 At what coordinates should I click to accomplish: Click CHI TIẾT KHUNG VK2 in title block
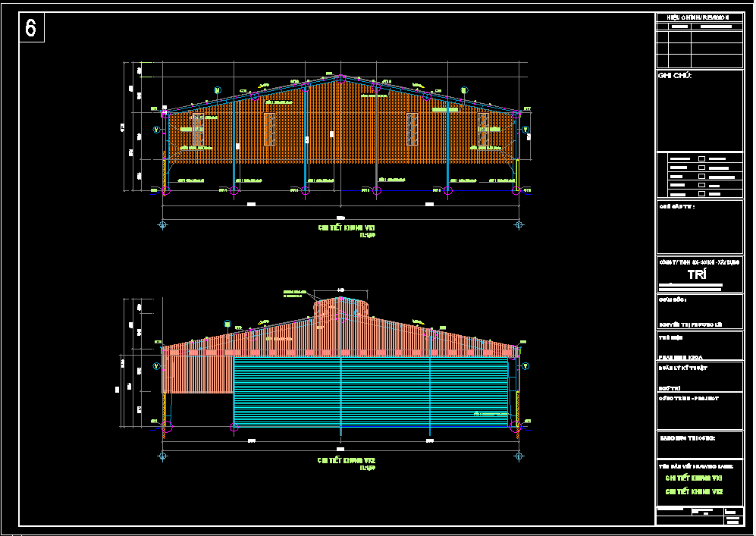pos(693,492)
